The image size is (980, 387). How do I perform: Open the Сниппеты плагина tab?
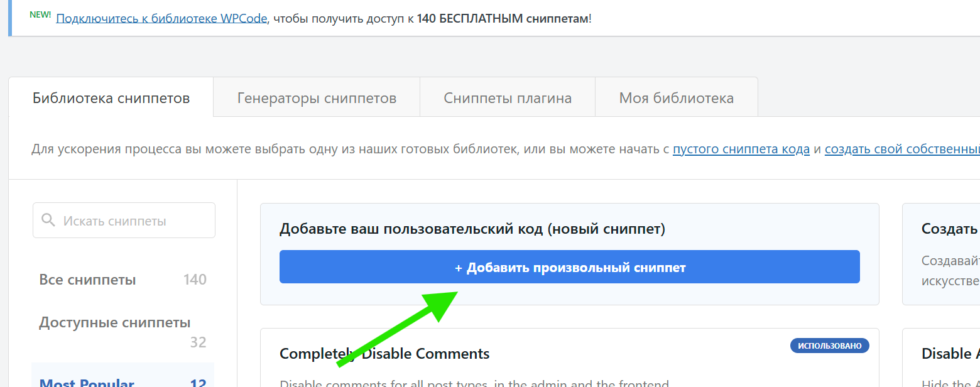click(507, 97)
